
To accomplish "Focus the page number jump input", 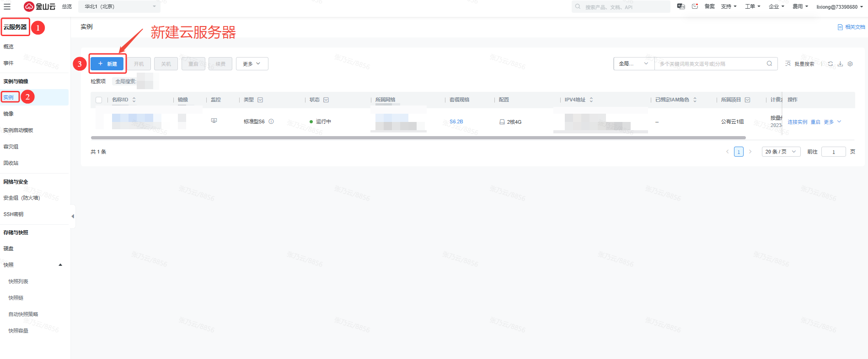I will pos(833,152).
